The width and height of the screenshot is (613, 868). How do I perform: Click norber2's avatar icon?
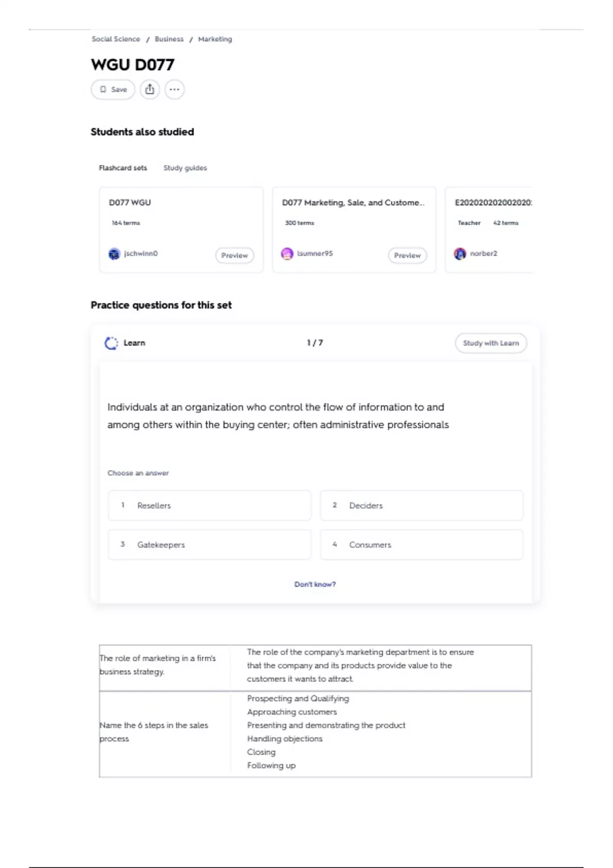(460, 254)
